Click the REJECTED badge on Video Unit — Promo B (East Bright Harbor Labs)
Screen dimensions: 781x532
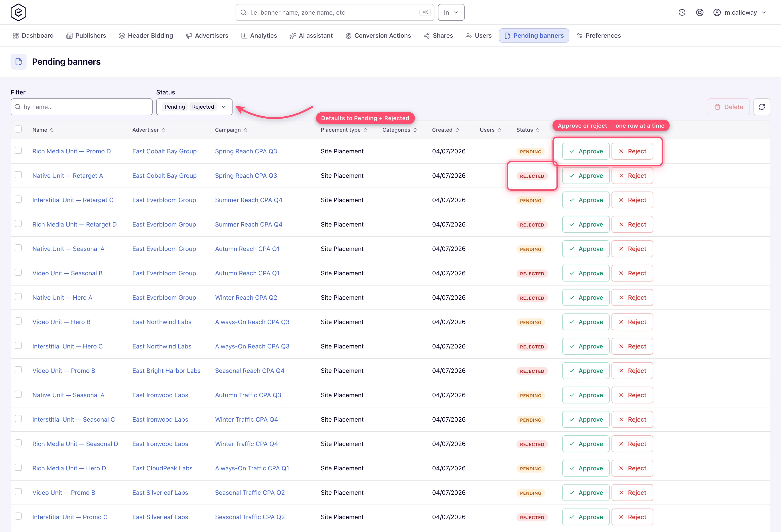(x=532, y=371)
